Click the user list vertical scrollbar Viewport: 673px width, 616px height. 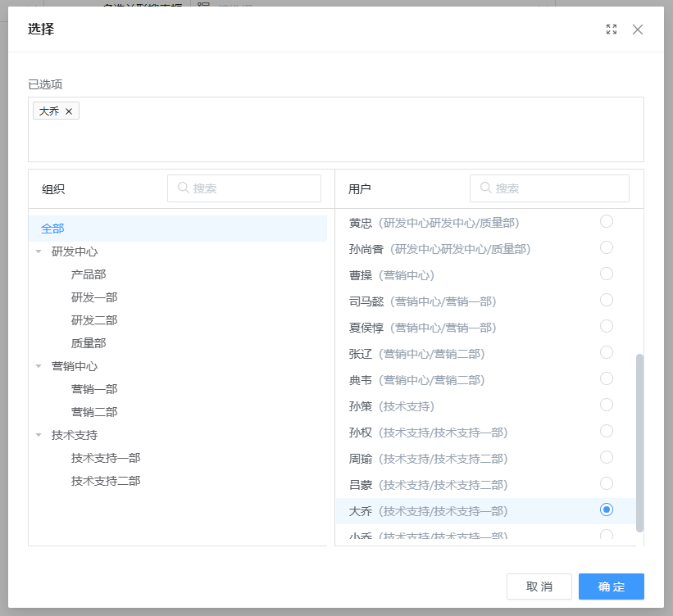[x=639, y=442]
